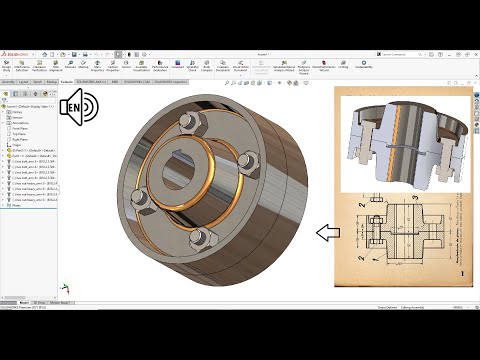Click Zoom to Fit in view toolbar
Viewport: 480px width, 360px height.
coord(227,83)
